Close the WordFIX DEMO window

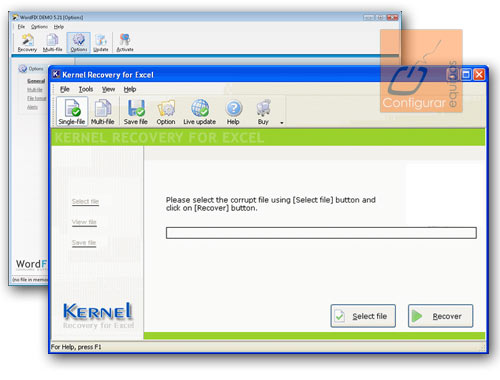(x=393, y=17)
